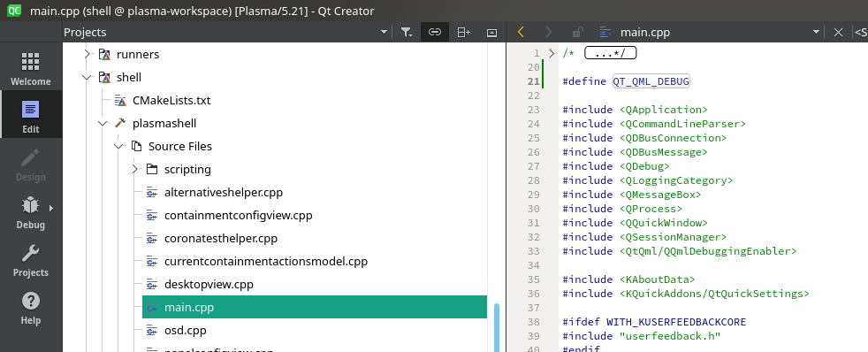Click the QT_QML_DEBUG macro
This screenshot has width=868, height=352.
point(651,81)
